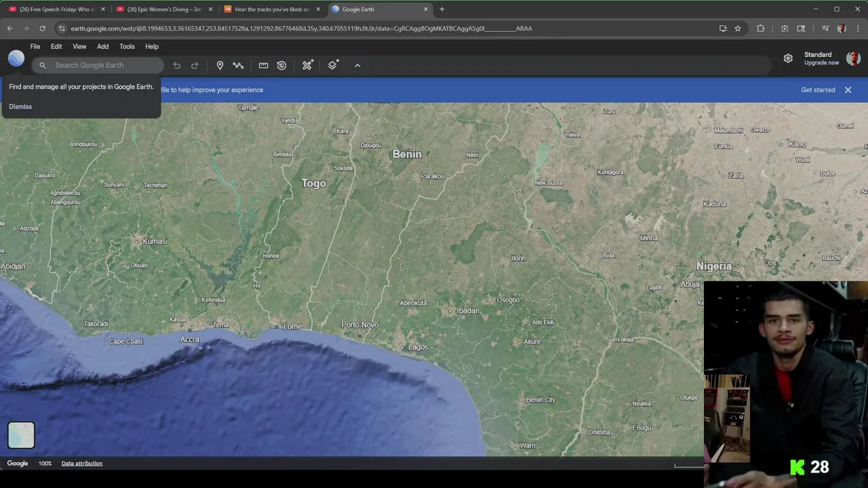This screenshot has height=488, width=868.
Task: Open Data attribution link
Action: click(x=82, y=464)
